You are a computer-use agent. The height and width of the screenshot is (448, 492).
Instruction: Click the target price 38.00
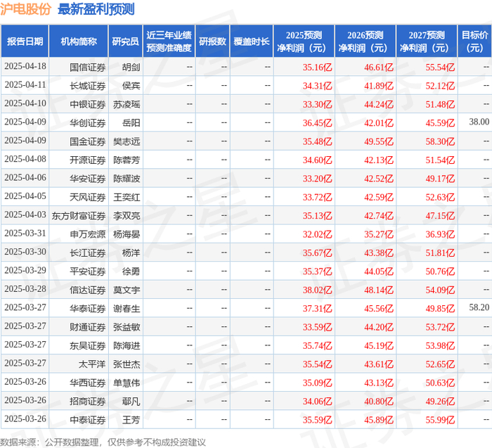pyautogui.click(x=479, y=122)
